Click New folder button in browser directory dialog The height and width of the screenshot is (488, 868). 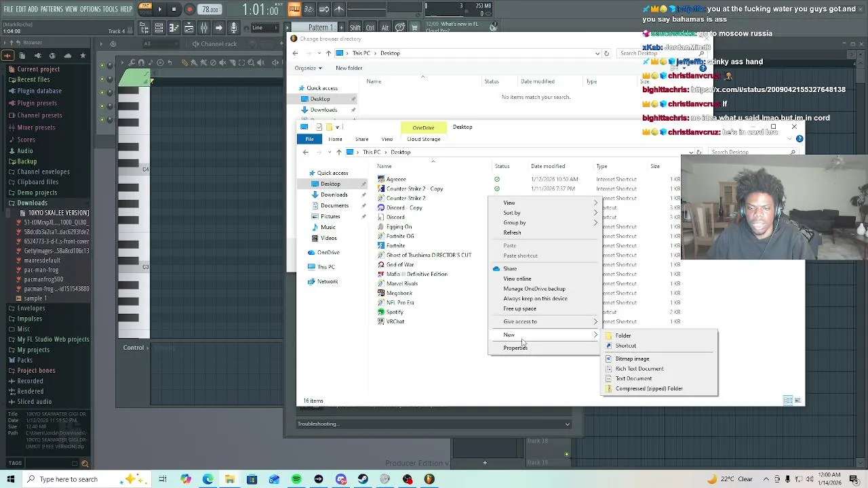tap(349, 68)
